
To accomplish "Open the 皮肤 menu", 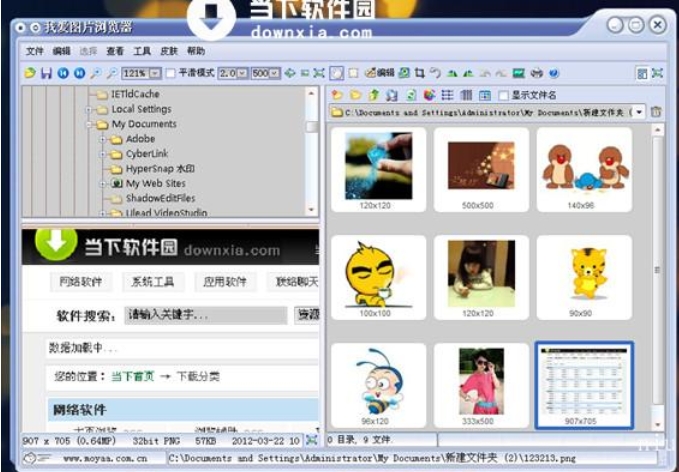I will click(168, 51).
